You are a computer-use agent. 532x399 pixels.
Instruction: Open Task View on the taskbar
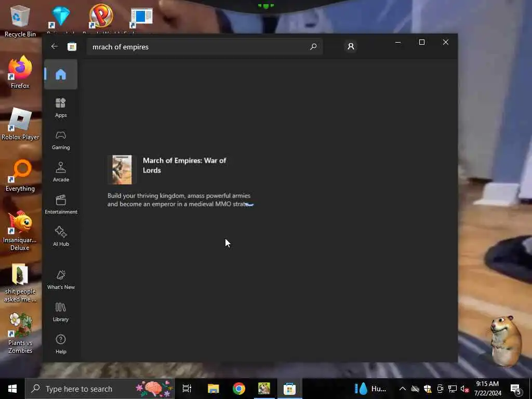187,389
